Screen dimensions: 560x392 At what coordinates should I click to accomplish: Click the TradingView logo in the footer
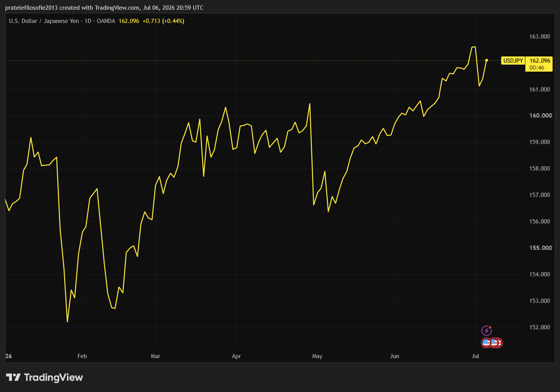click(45, 377)
